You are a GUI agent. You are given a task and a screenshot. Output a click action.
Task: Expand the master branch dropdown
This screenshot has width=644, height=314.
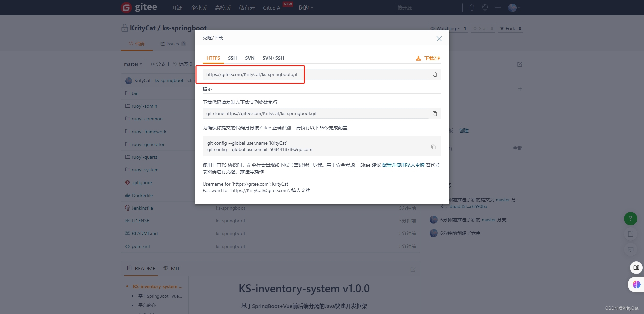133,64
